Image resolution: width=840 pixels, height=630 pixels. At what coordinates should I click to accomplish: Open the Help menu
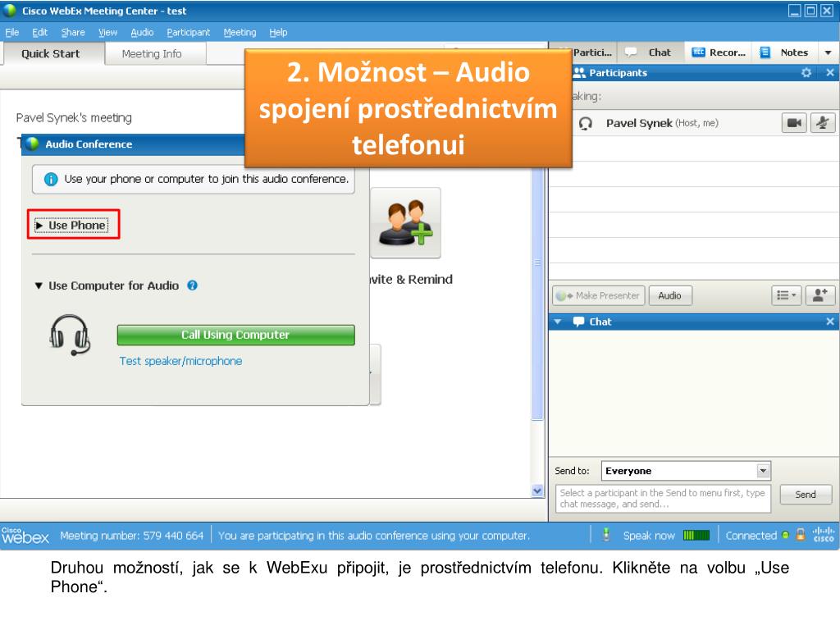pyautogui.click(x=278, y=33)
